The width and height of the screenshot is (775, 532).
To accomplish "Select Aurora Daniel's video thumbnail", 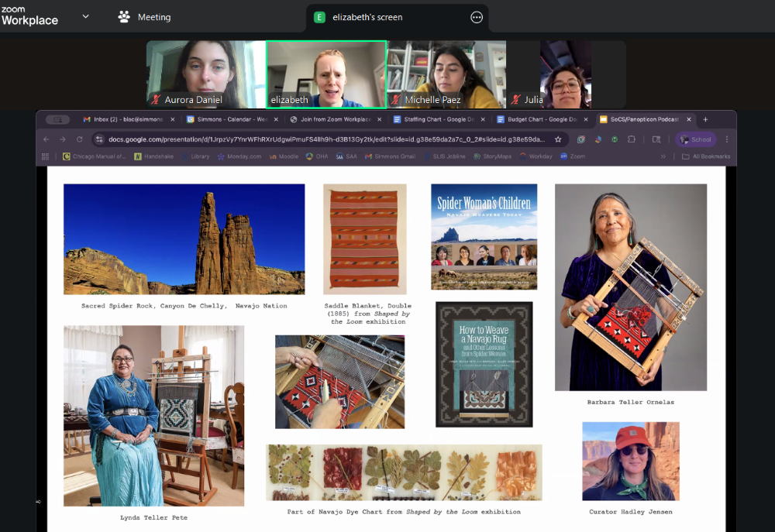I will [x=206, y=74].
